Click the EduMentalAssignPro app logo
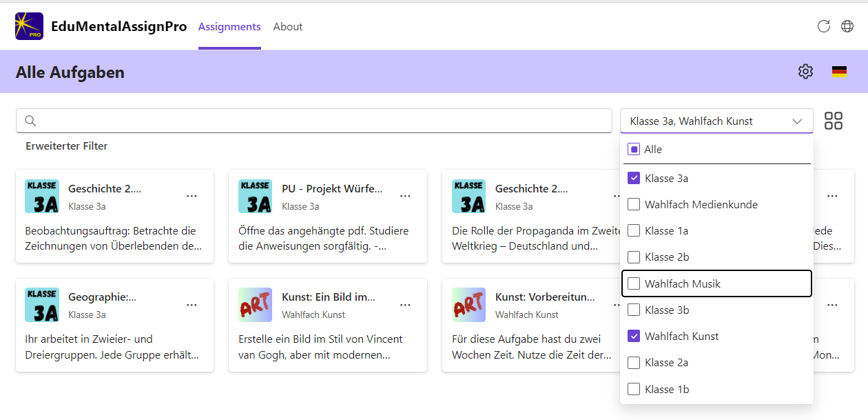The image size is (868, 420). 29,26
